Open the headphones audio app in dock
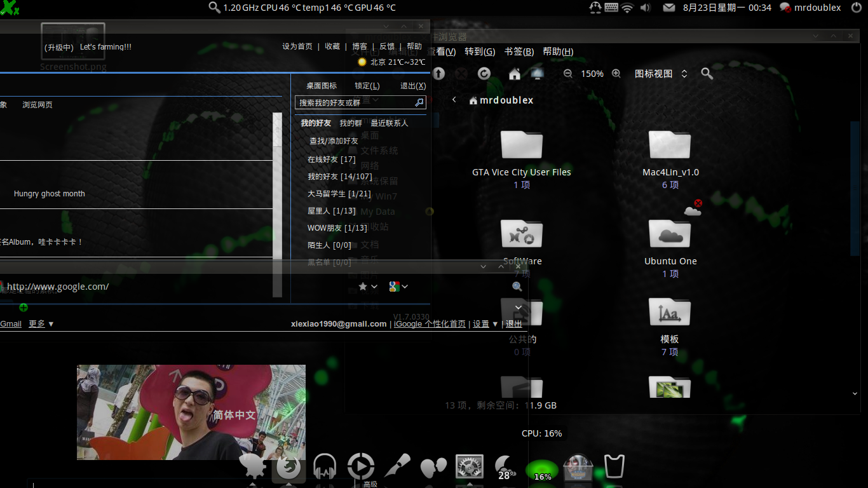 (325, 468)
